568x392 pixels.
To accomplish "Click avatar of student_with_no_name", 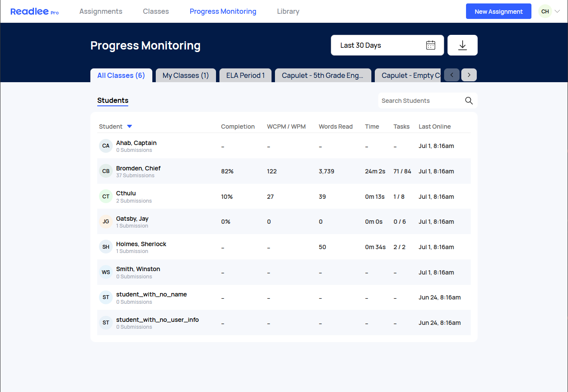I will coord(106,297).
